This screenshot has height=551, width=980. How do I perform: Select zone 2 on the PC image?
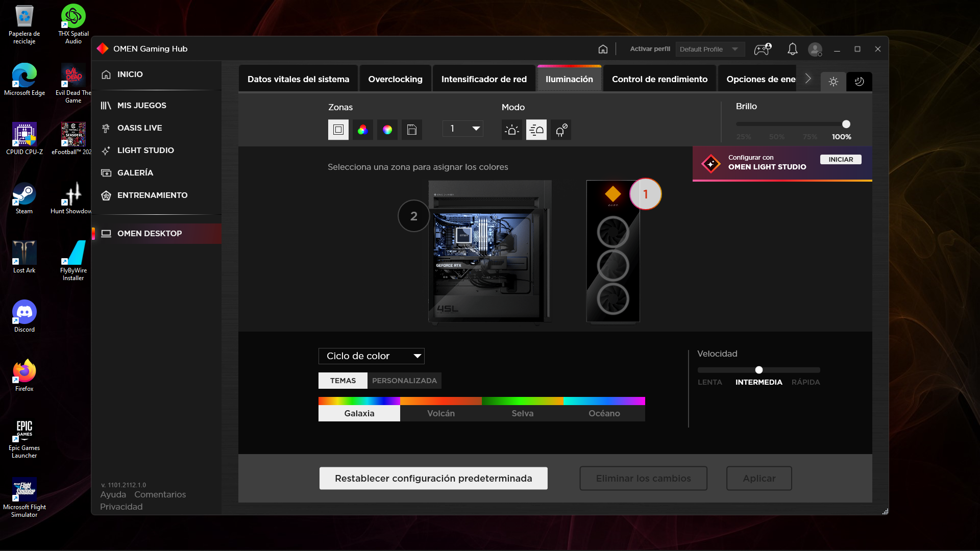pyautogui.click(x=413, y=216)
